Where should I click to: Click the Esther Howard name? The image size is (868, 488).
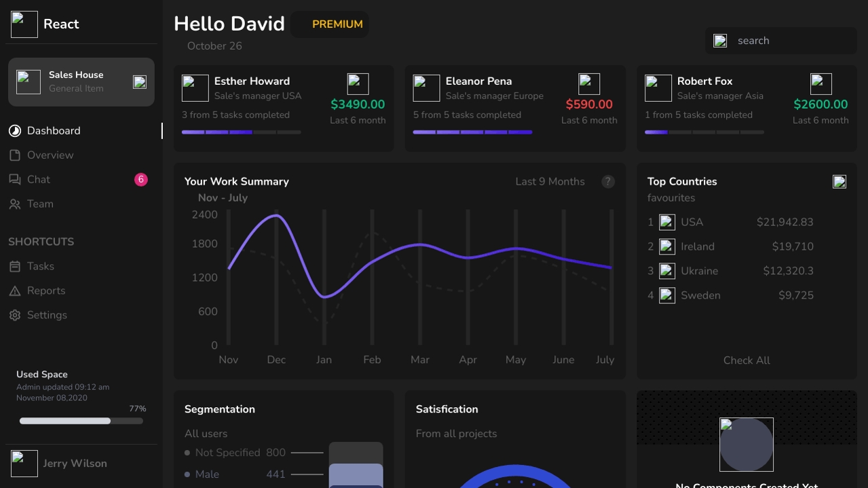click(x=252, y=81)
